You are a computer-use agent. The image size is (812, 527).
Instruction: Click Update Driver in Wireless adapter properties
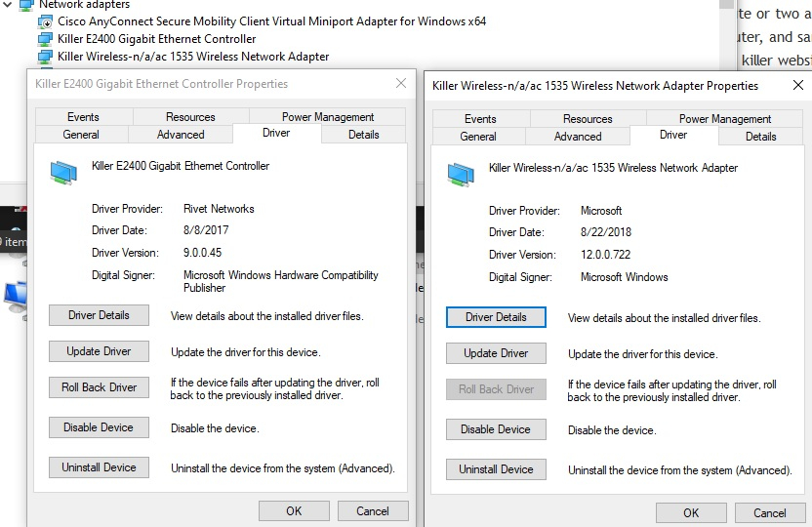click(x=496, y=353)
